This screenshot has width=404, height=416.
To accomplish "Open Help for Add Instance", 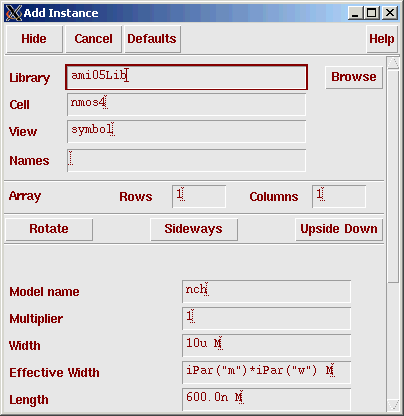I will pyautogui.click(x=382, y=39).
